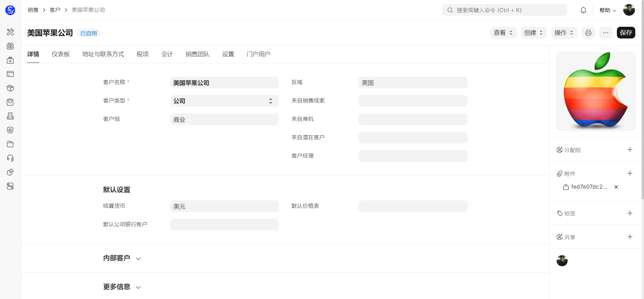The height and width of the screenshot is (299, 644).
Task: Open the fed7e07dc2... attachment link
Action: coord(589,187)
